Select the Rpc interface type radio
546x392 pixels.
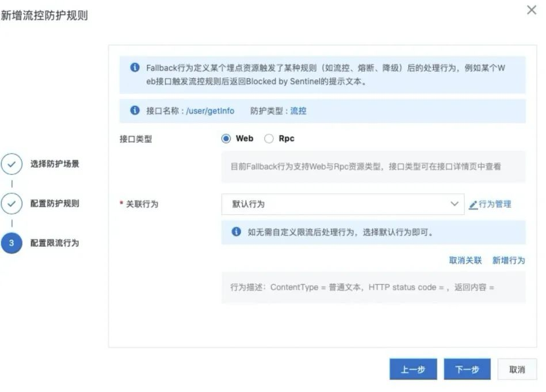point(269,139)
